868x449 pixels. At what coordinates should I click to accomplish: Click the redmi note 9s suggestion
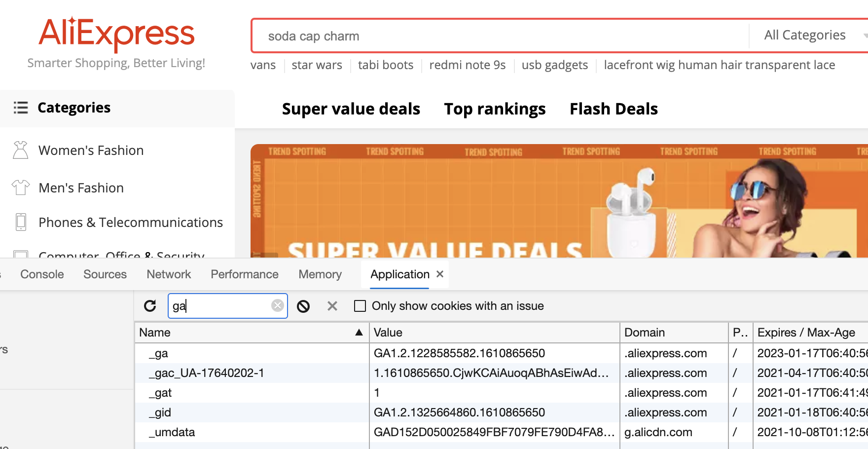coord(468,65)
